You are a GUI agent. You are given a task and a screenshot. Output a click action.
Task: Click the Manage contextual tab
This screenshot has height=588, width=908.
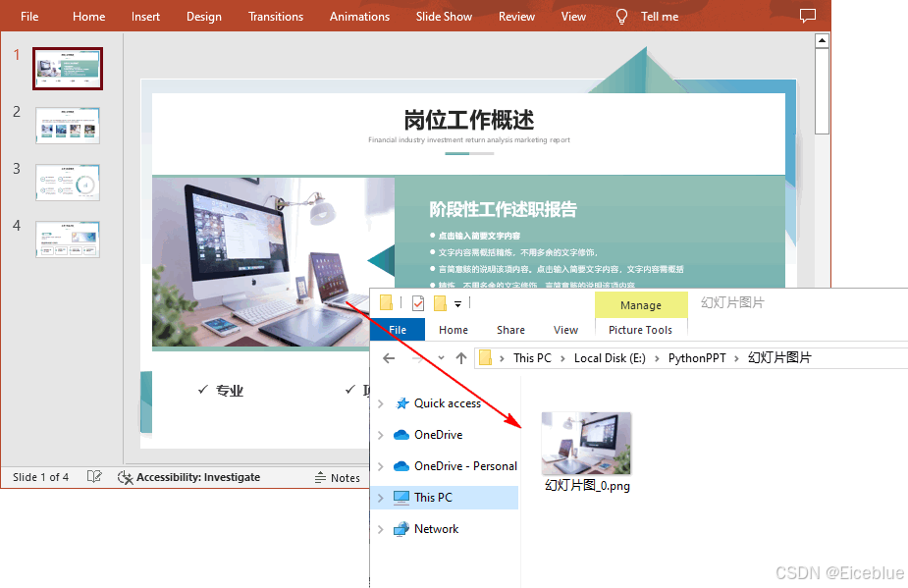[641, 304]
